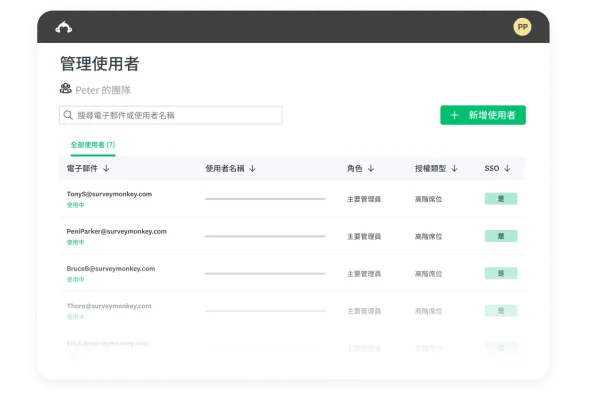Select TonyS@surveymonkey.com email
This screenshot has height=400, width=604.
click(x=109, y=194)
